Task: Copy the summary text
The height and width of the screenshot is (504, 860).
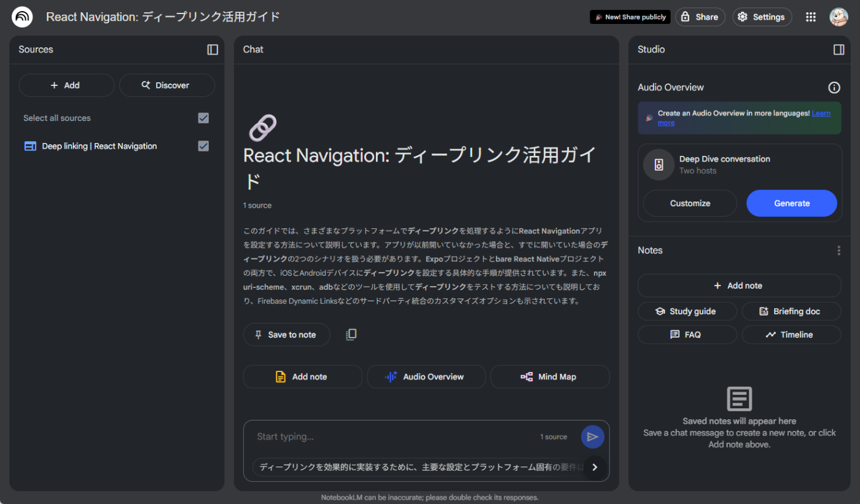Action: coord(351,335)
